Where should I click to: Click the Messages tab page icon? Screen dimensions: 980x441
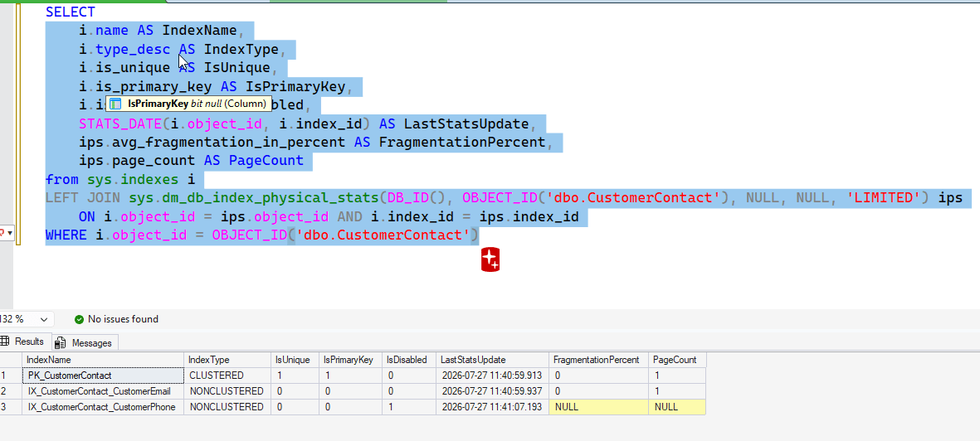[60, 342]
